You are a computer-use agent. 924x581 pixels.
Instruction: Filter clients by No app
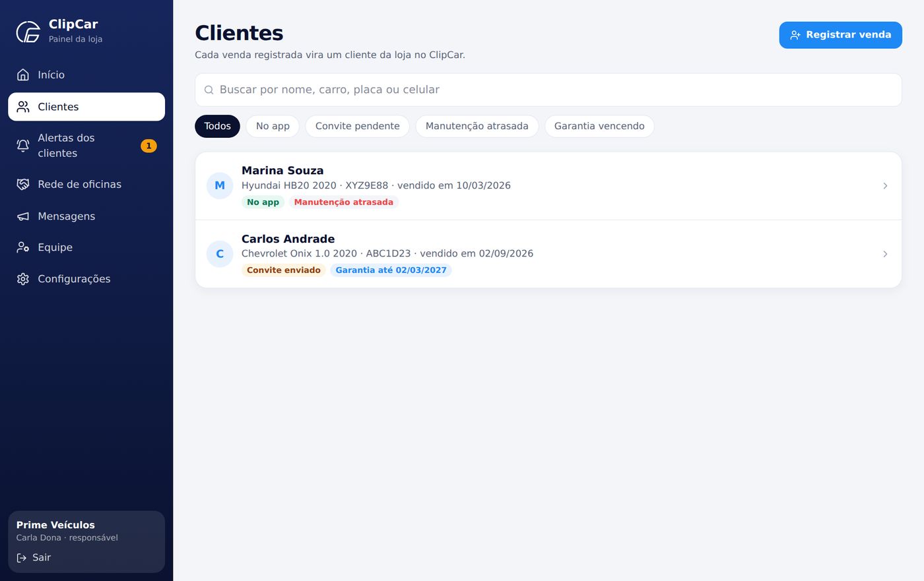[273, 126]
